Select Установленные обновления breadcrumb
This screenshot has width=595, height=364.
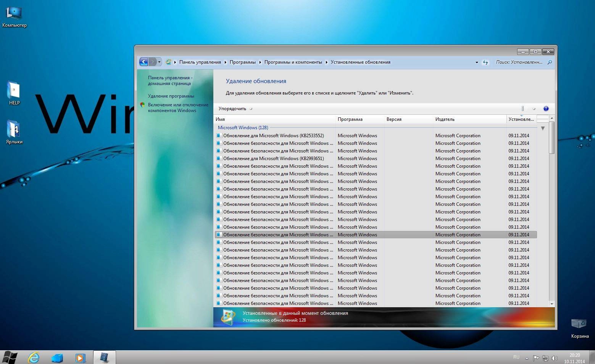tap(360, 62)
